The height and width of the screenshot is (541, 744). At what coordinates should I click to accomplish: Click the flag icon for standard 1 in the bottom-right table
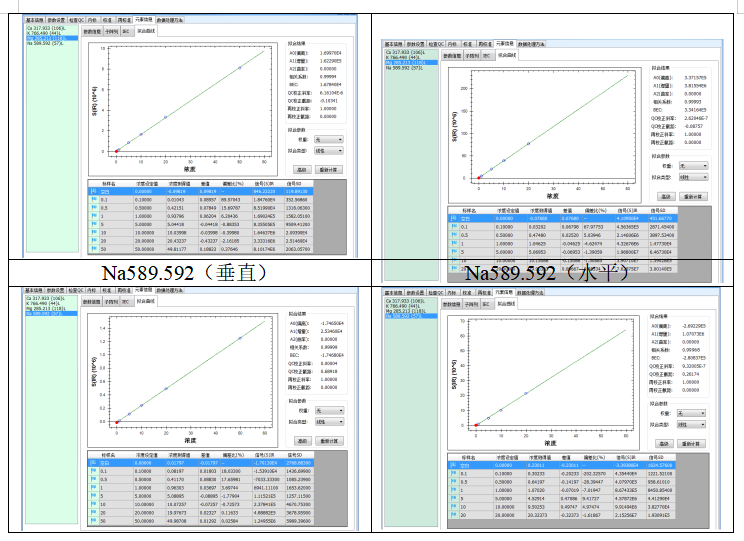pos(453,491)
